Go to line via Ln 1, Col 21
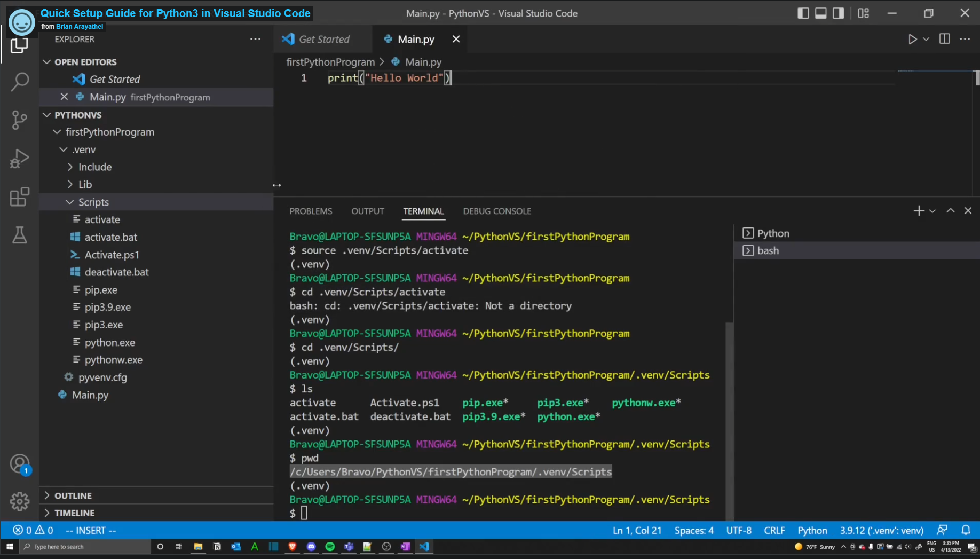 pos(637,530)
